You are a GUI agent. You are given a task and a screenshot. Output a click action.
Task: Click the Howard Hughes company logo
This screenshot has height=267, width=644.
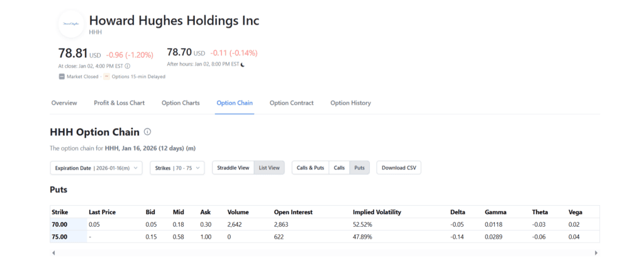[71, 24]
